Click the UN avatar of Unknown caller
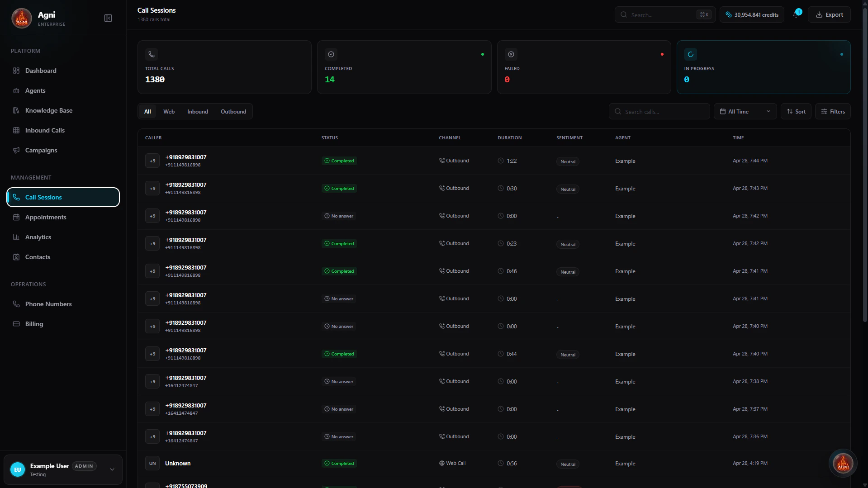Screen dimensions: 868x488 point(152,463)
